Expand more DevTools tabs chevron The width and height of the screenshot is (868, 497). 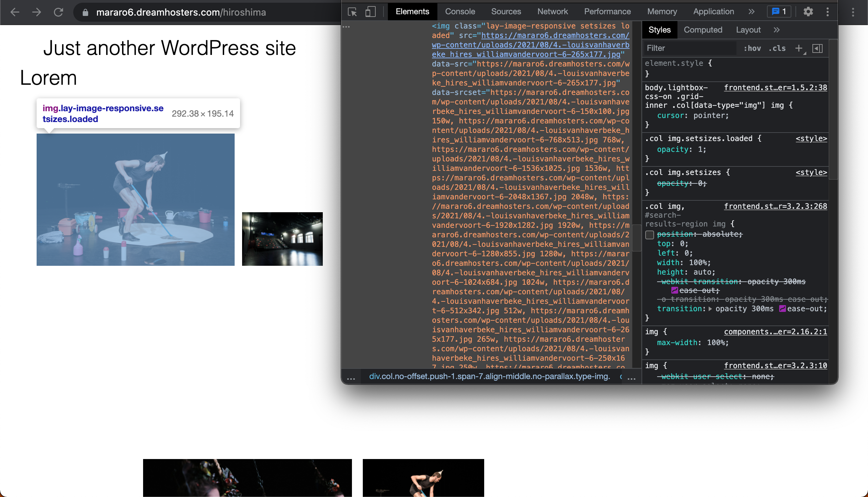click(751, 12)
